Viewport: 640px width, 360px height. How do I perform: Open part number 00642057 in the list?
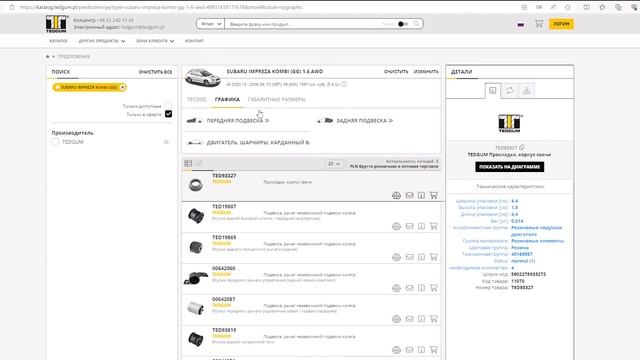[224, 299]
